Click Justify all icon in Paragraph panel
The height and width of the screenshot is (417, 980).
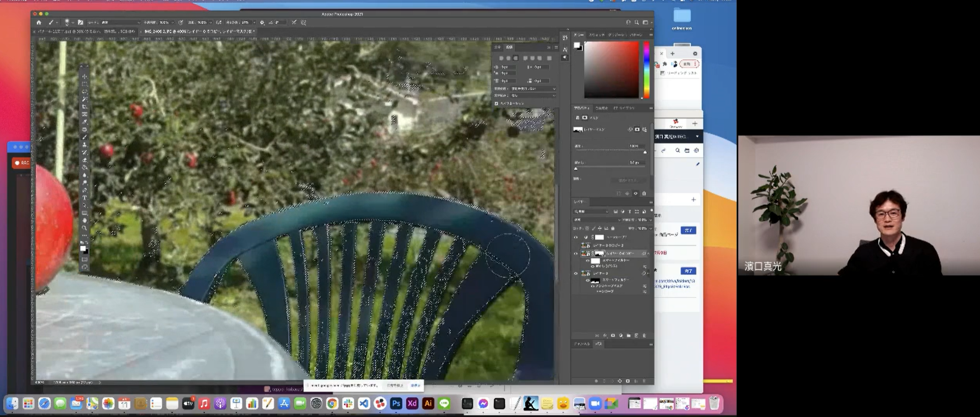pos(549,58)
